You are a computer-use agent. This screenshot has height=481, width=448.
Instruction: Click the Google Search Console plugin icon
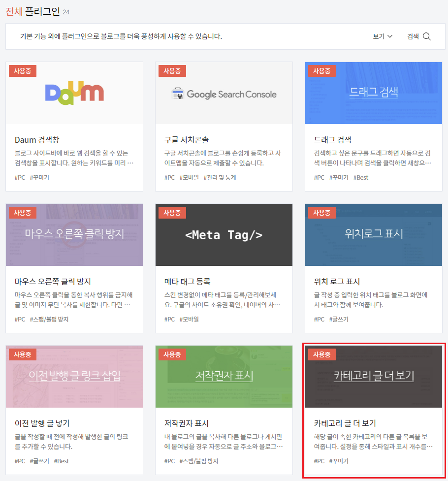point(224,93)
